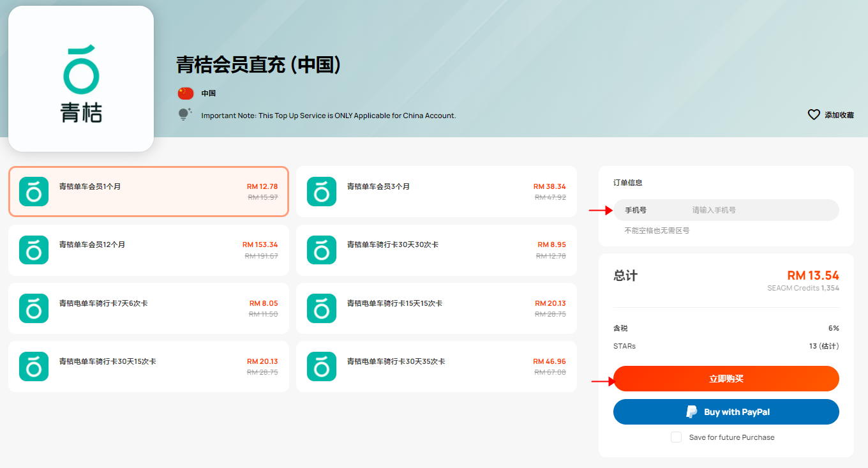
Task: Click the 立即购买 buy now button
Action: click(726, 379)
